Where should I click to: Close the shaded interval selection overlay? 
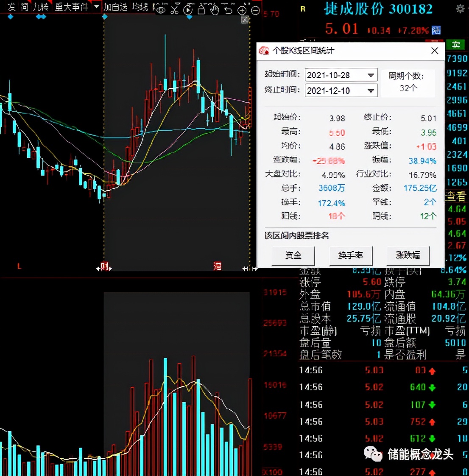tap(245, 20)
